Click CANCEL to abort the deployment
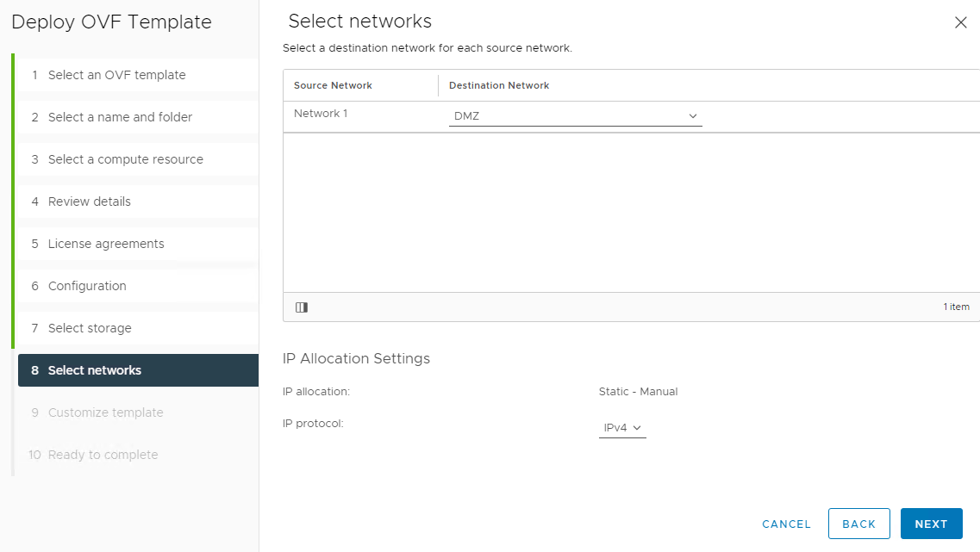 (x=785, y=524)
